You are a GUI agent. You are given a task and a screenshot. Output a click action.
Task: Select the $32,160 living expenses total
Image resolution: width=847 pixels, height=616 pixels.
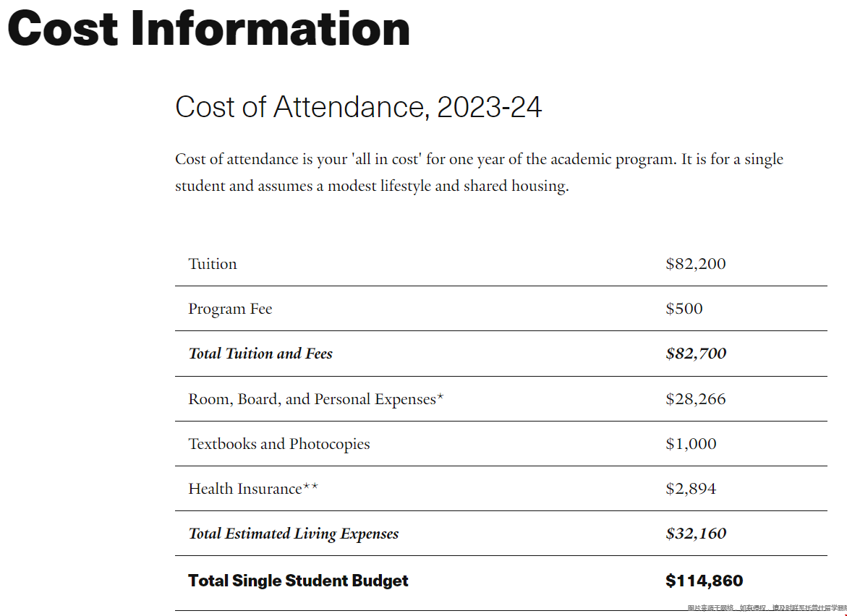(x=696, y=534)
